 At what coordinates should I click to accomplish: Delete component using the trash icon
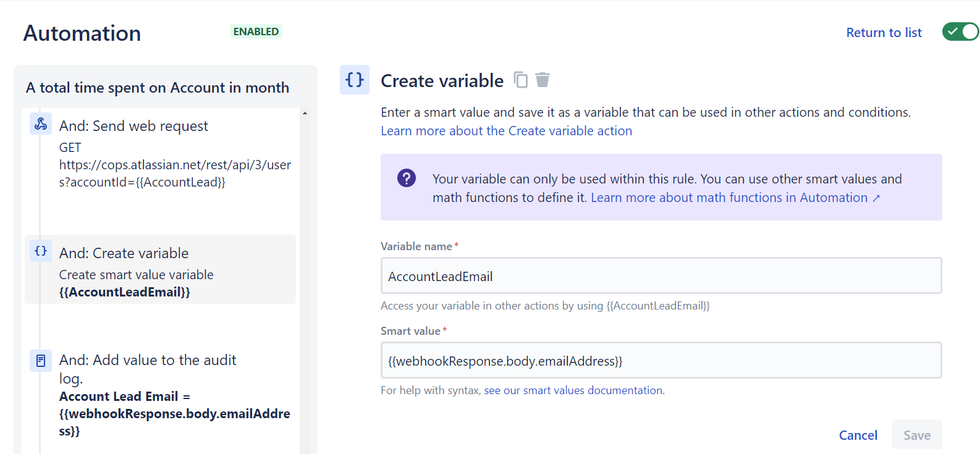pyautogui.click(x=543, y=80)
